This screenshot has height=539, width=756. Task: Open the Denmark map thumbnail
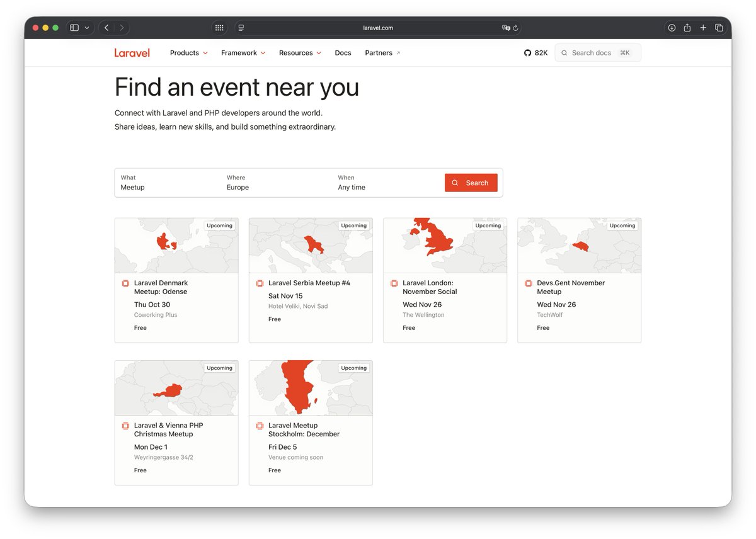(x=176, y=246)
